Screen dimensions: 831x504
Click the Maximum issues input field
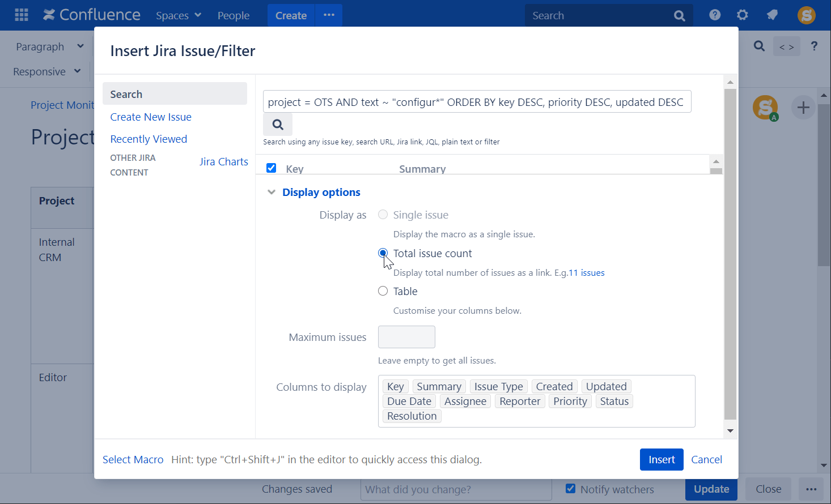(x=406, y=336)
